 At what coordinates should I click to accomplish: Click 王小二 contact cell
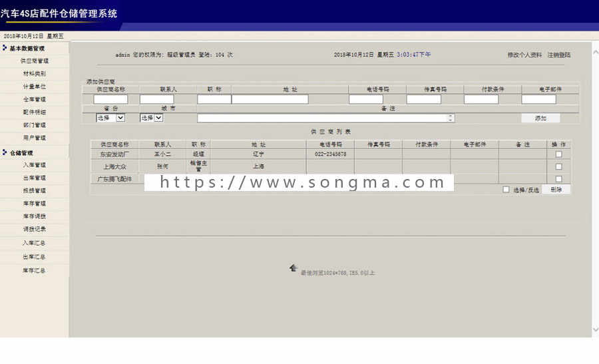(x=162, y=154)
